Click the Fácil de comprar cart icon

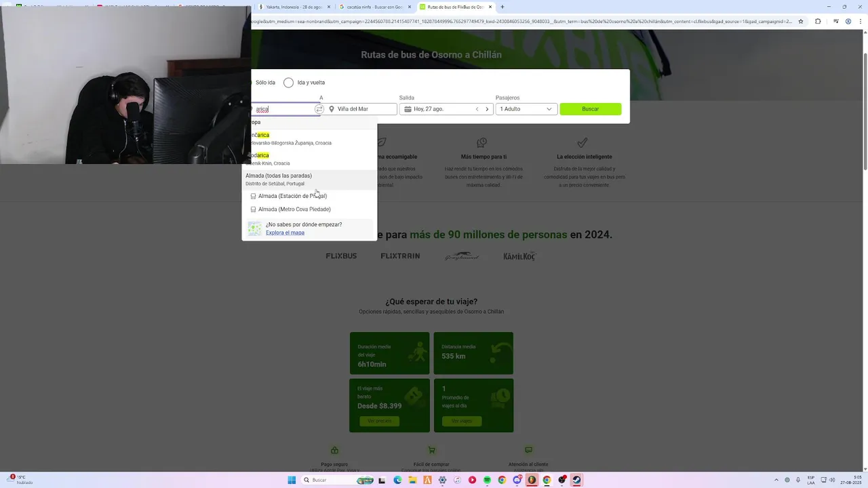click(431, 450)
